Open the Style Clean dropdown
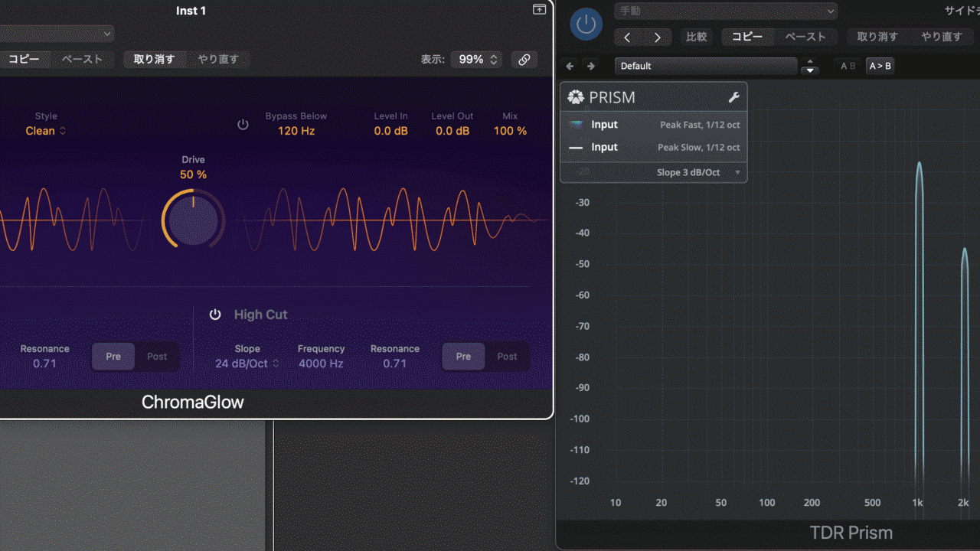This screenshot has width=980, height=551. pyautogui.click(x=46, y=131)
